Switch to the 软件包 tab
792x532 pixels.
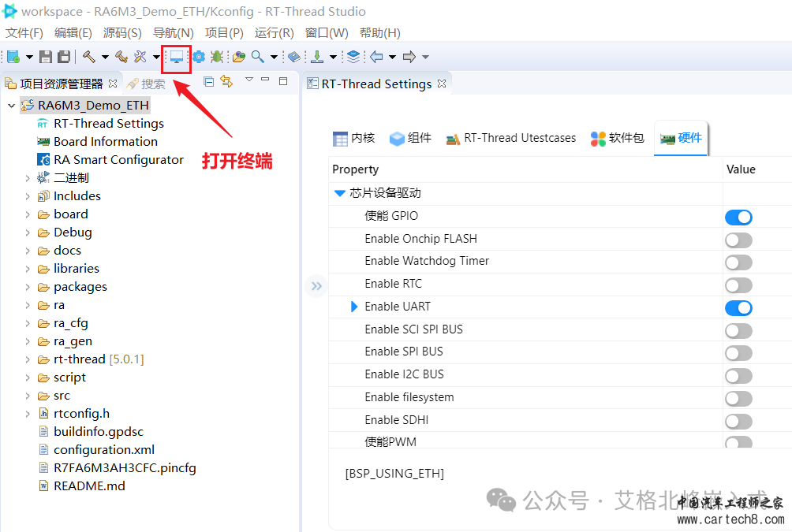coord(617,138)
